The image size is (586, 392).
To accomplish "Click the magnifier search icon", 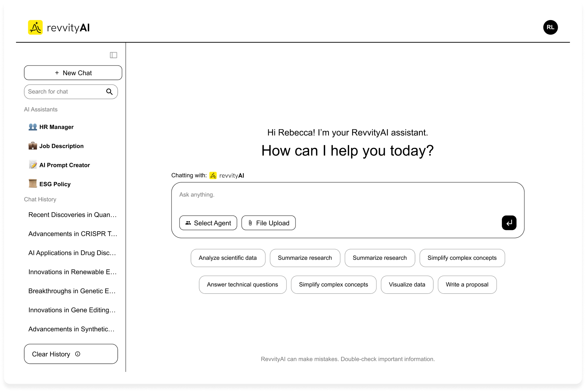I will [109, 92].
